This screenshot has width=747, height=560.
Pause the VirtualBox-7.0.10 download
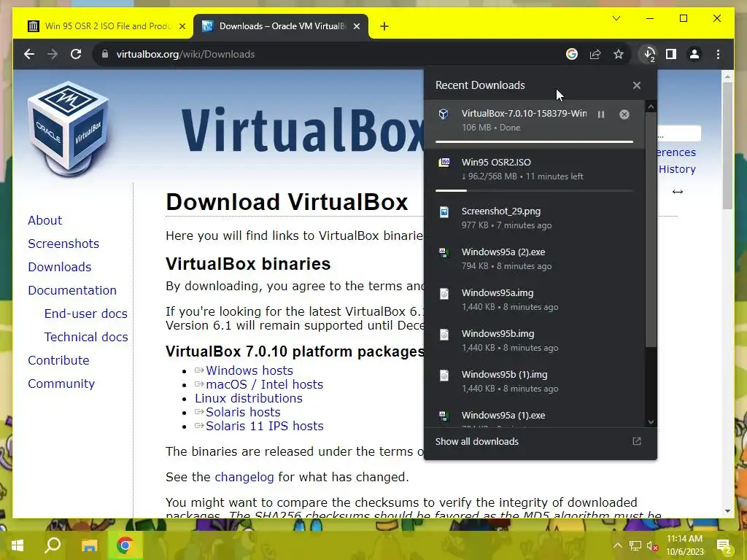click(x=601, y=114)
